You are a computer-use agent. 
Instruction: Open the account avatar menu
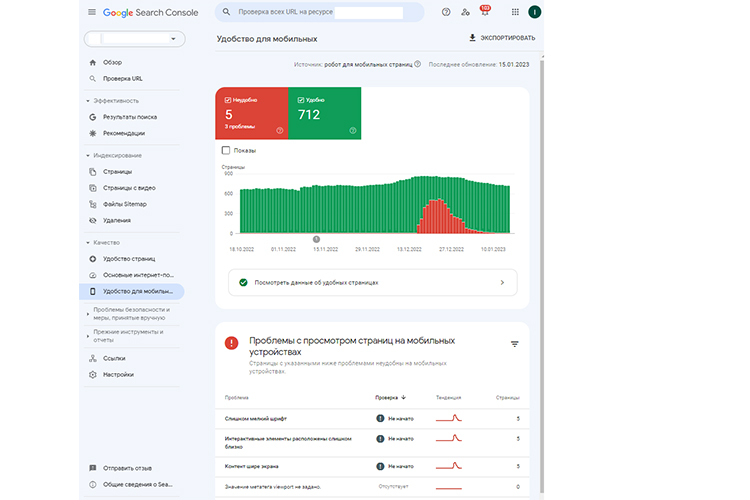534,12
